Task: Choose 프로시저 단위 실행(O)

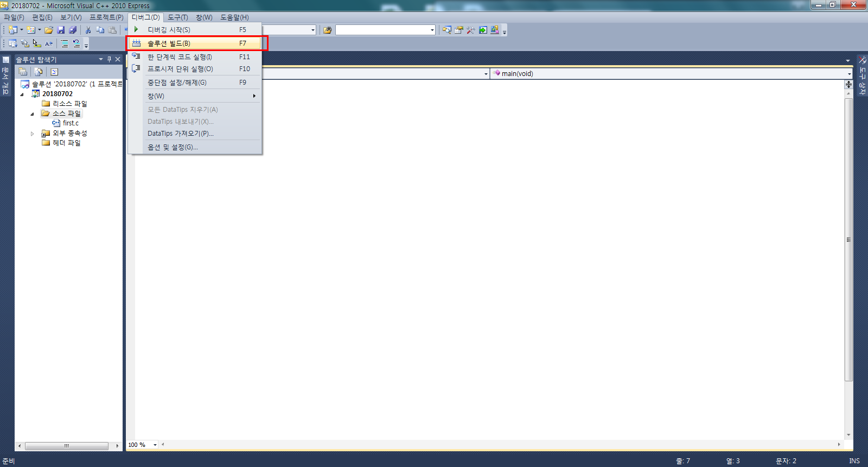Action: pyautogui.click(x=195, y=69)
